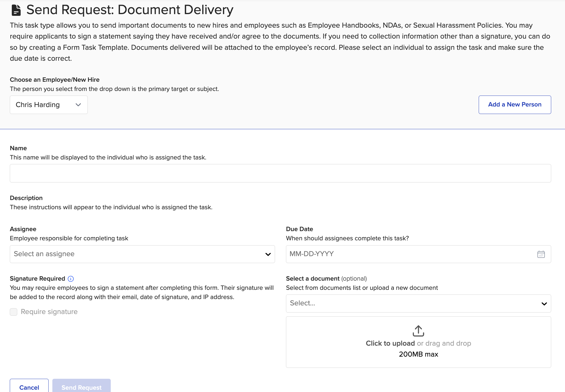The image size is (565, 392).
Task: Click the upload arrow icon
Action: [418, 331]
